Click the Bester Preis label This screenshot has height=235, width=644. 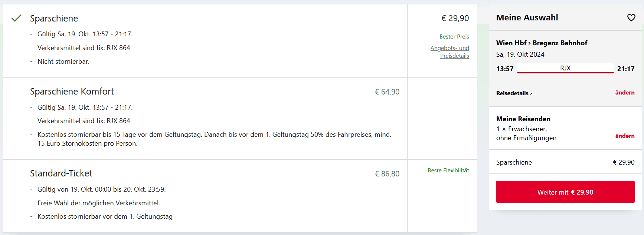[x=454, y=37]
